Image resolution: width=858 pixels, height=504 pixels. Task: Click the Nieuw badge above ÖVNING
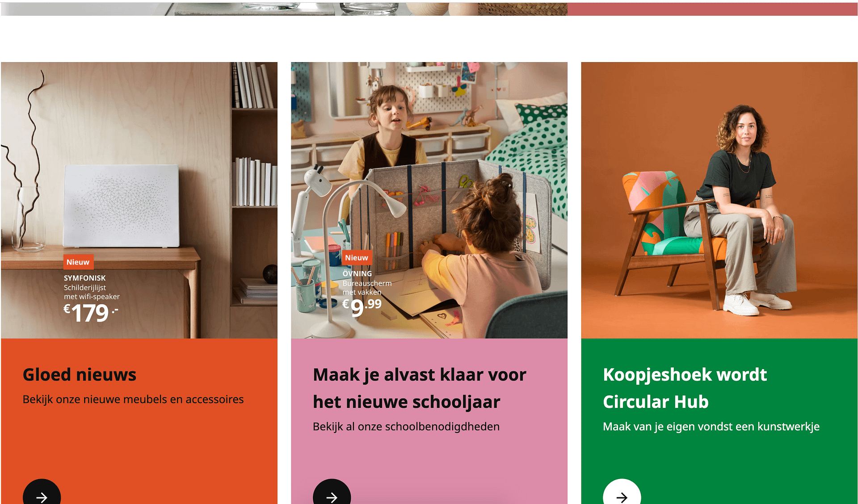(x=357, y=258)
